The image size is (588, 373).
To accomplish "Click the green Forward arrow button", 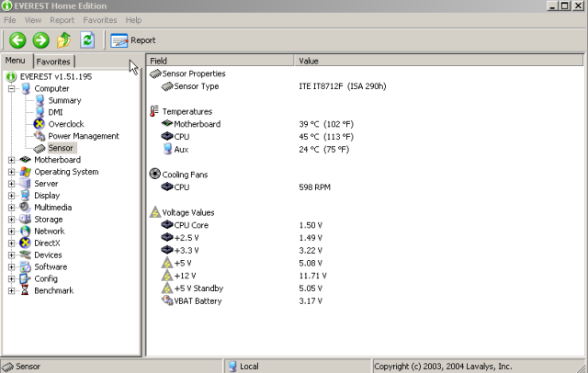I will click(40, 40).
